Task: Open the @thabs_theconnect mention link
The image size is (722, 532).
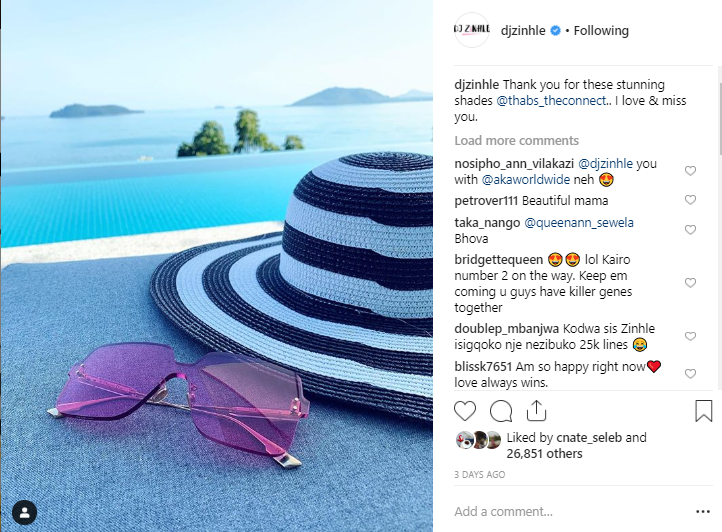Action: click(x=551, y=101)
